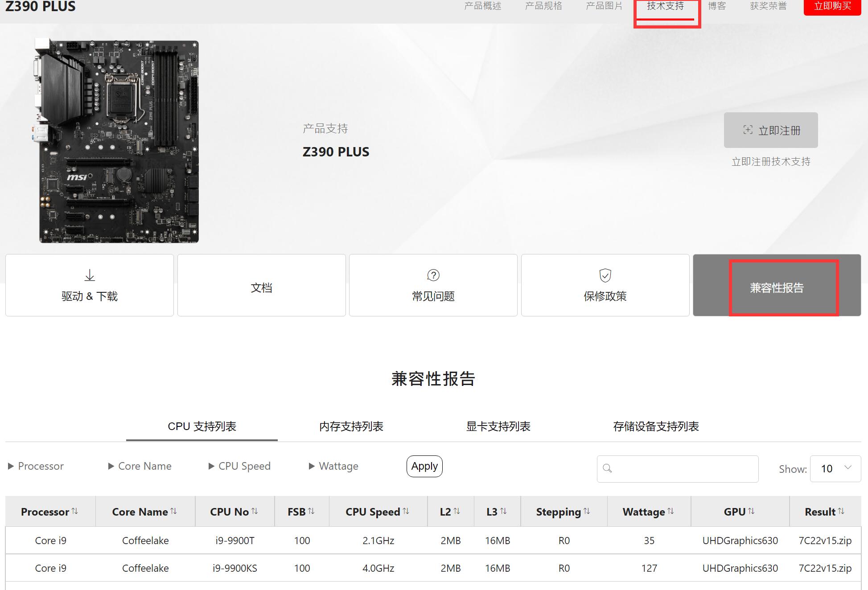Click the red 立即购买 button
The width and height of the screenshot is (868, 590).
pyautogui.click(x=832, y=7)
